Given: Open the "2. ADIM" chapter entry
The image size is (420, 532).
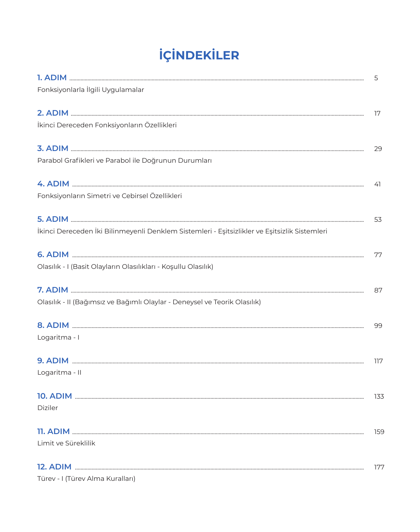Looking at the screenshot, I should (53, 113).
